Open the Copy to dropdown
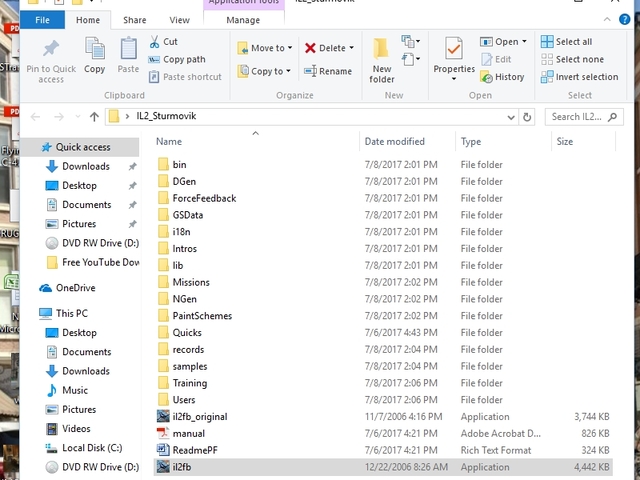This screenshot has width=640, height=480. (264, 71)
